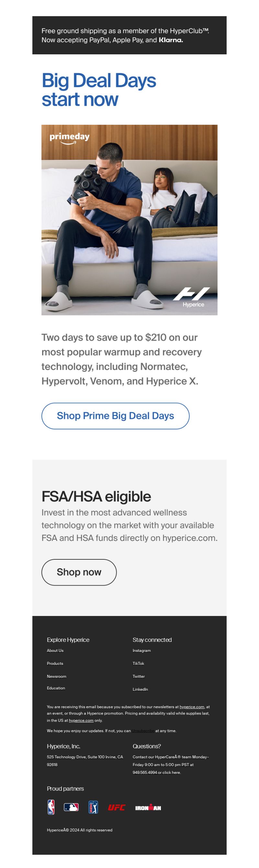This screenshot has height=868, width=259.
Task: Open the Education link
Action: pos(56,688)
